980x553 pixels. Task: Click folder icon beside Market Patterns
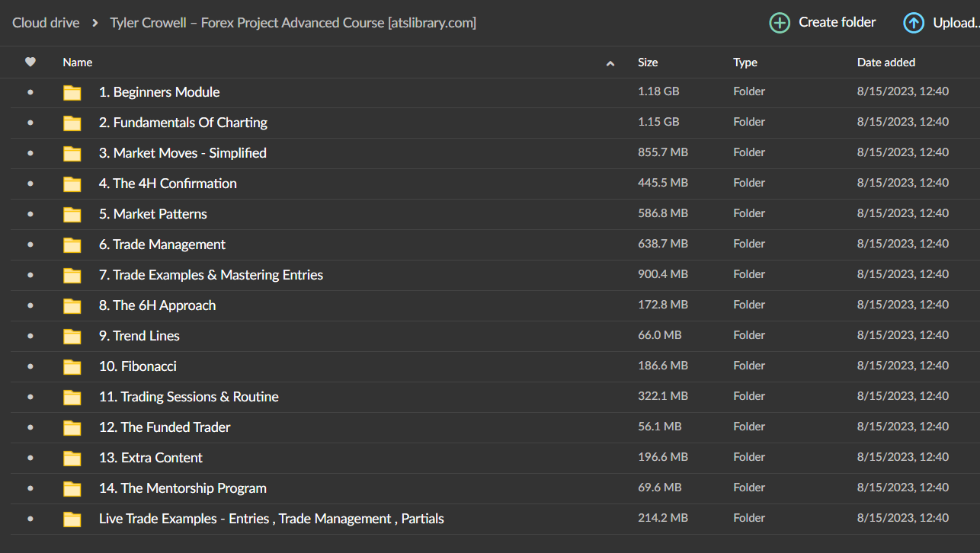72,215
